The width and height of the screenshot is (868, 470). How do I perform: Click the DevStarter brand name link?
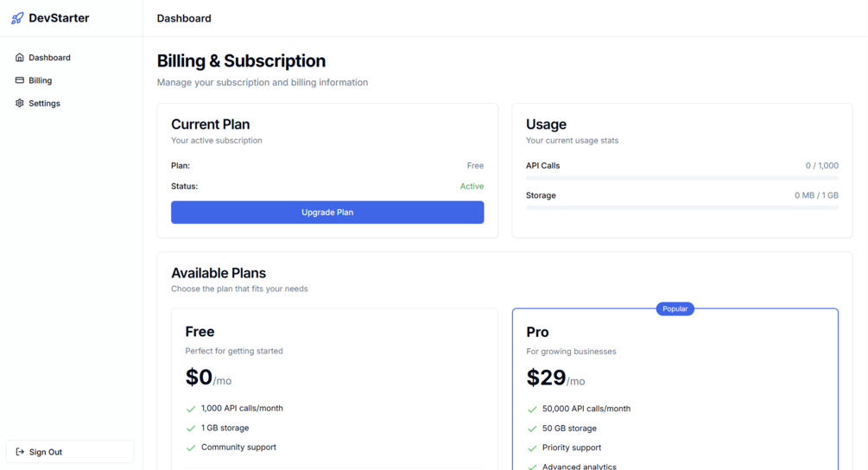59,18
